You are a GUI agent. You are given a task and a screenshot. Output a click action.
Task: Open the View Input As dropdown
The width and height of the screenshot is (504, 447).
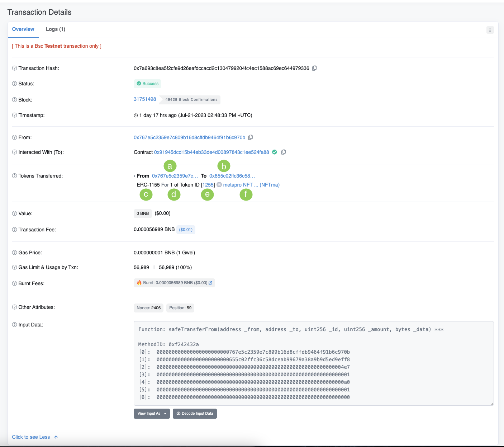[152, 414]
